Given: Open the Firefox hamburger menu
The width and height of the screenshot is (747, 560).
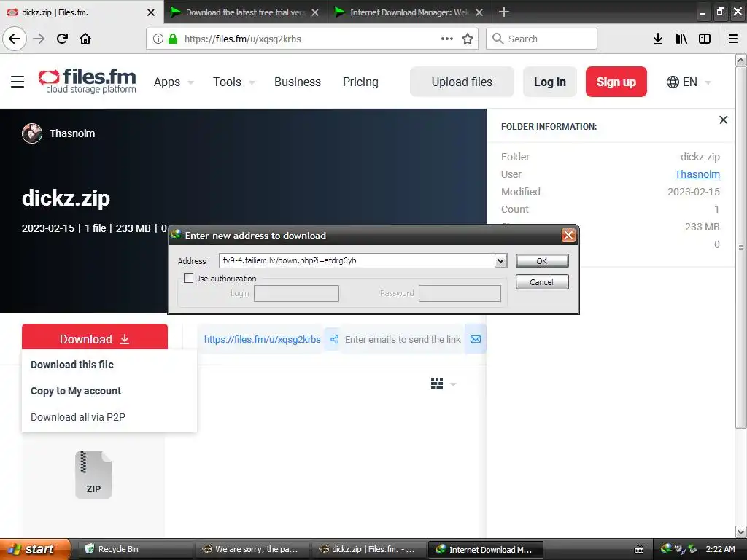Looking at the screenshot, I should [x=733, y=39].
